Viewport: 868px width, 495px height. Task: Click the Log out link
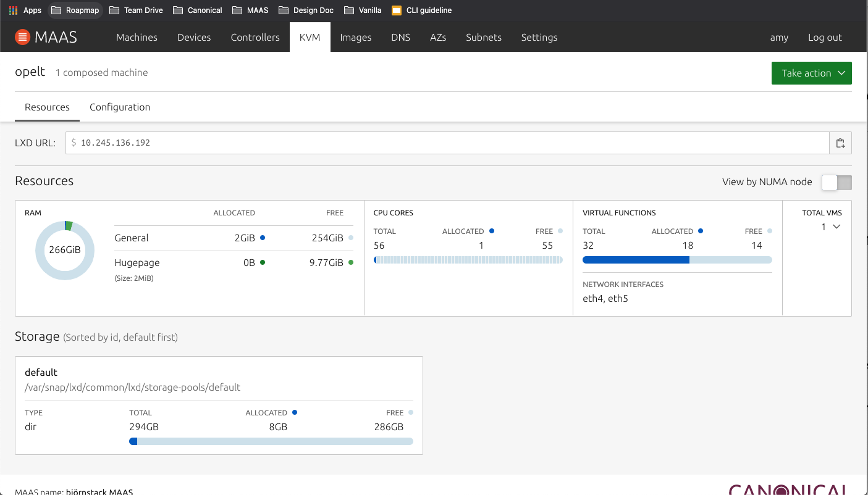point(825,38)
